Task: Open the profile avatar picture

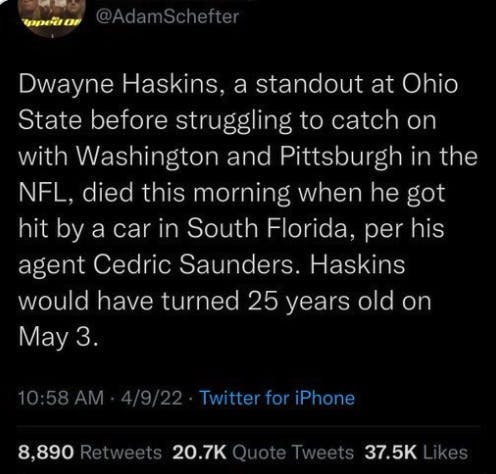Action: pos(53,16)
